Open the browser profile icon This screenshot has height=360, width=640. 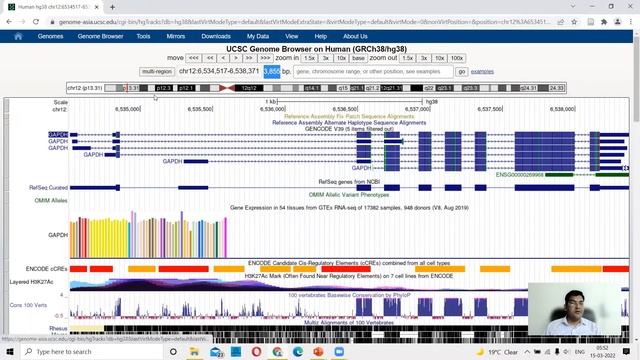pyautogui.click(x=618, y=22)
